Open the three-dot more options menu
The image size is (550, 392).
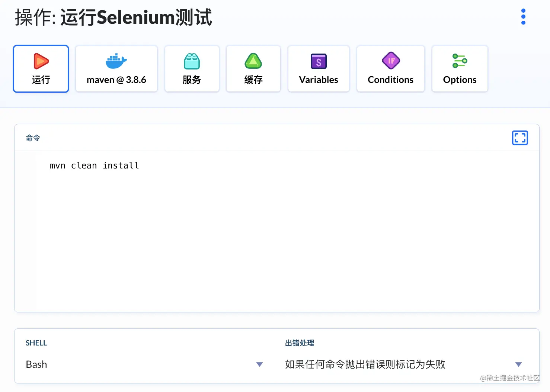[523, 17]
